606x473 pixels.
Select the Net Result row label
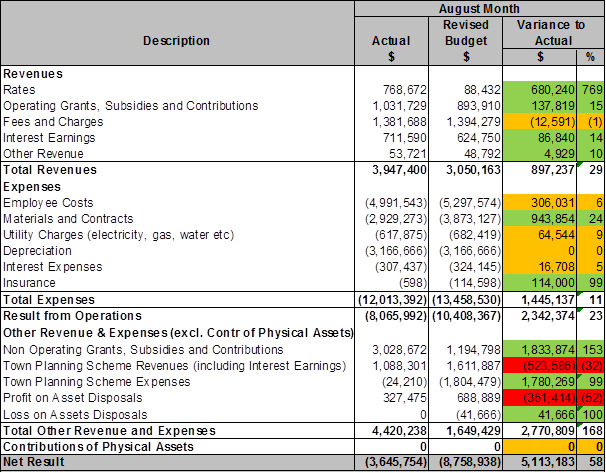[33, 463]
